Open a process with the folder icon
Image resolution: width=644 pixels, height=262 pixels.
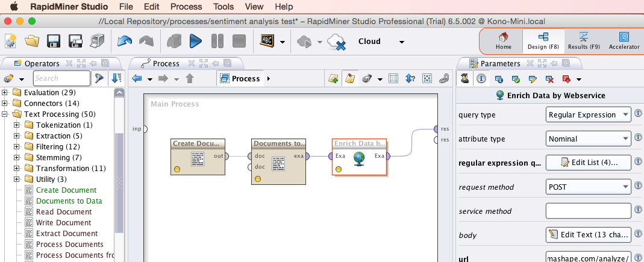[32, 41]
